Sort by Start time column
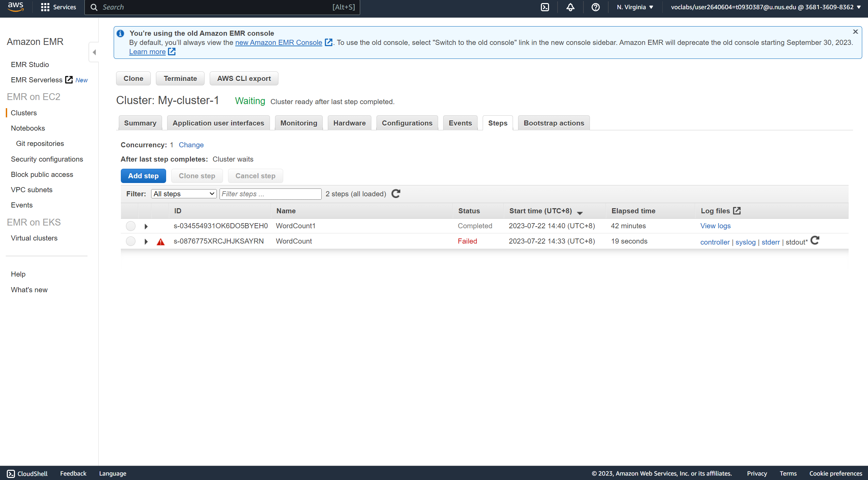This screenshot has height=480, width=868. coord(546,211)
